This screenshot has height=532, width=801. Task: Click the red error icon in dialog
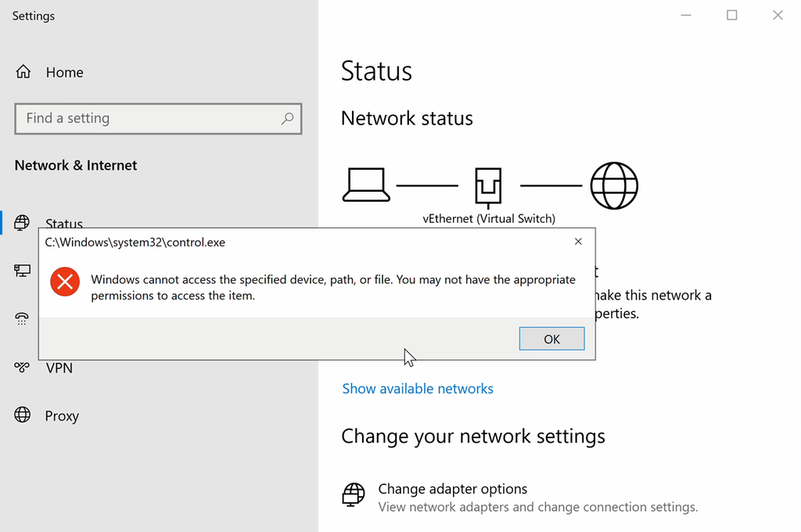[x=65, y=282]
